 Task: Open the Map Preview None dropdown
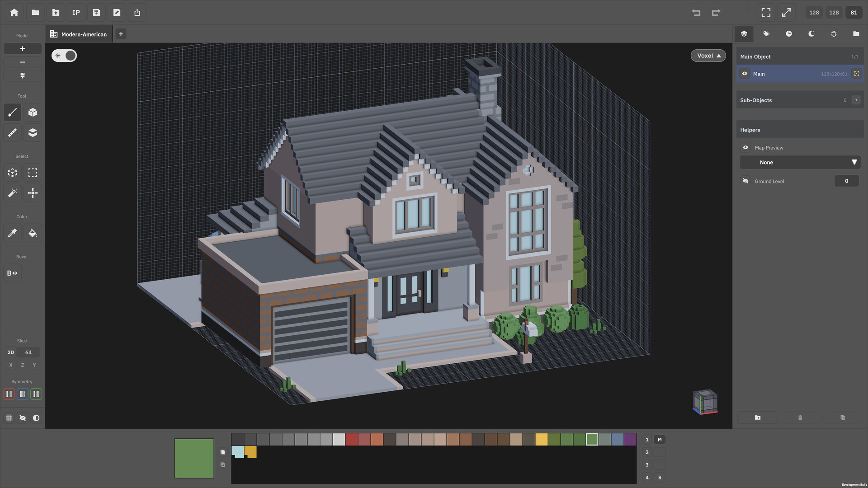[800, 162]
